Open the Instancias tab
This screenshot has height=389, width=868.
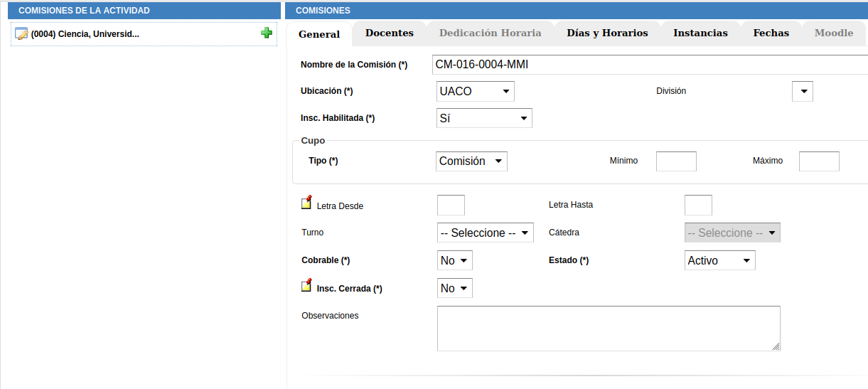700,33
